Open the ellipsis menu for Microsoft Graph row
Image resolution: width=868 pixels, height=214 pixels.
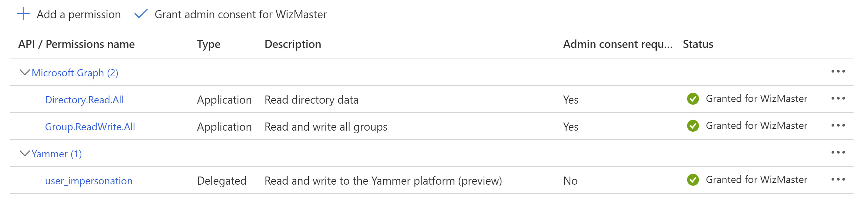838,71
